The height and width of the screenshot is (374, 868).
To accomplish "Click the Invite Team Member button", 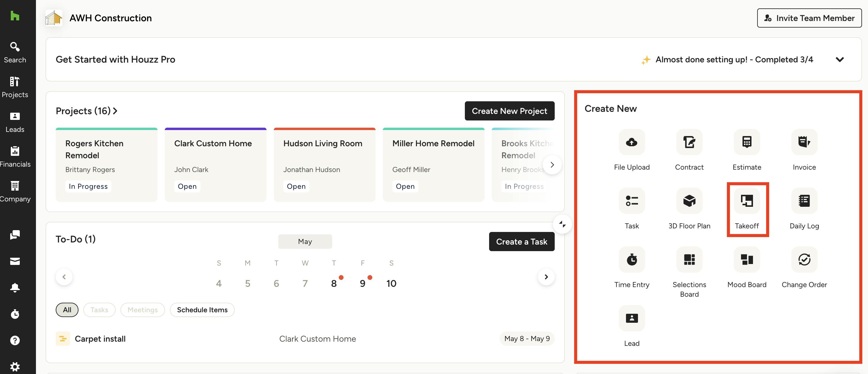I will [x=809, y=18].
